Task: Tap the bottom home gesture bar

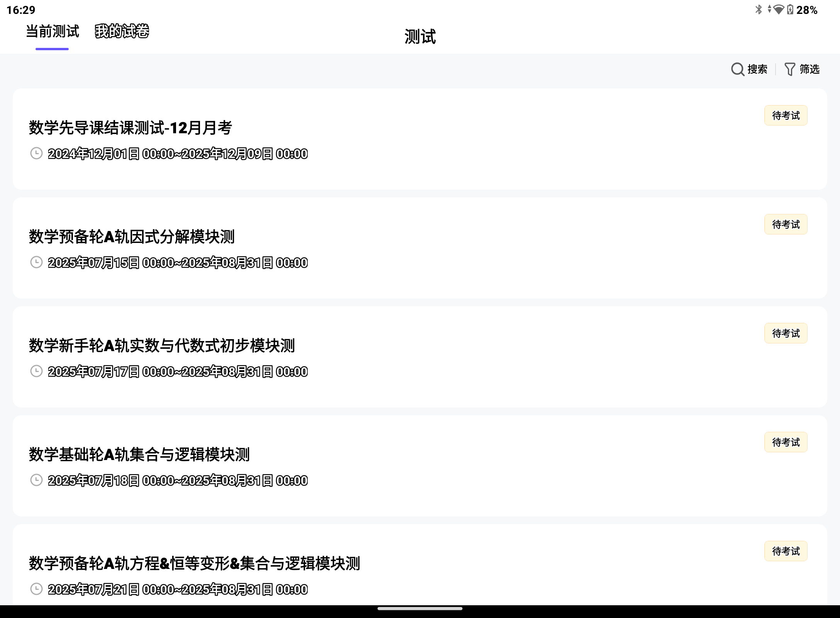Action: [420, 609]
